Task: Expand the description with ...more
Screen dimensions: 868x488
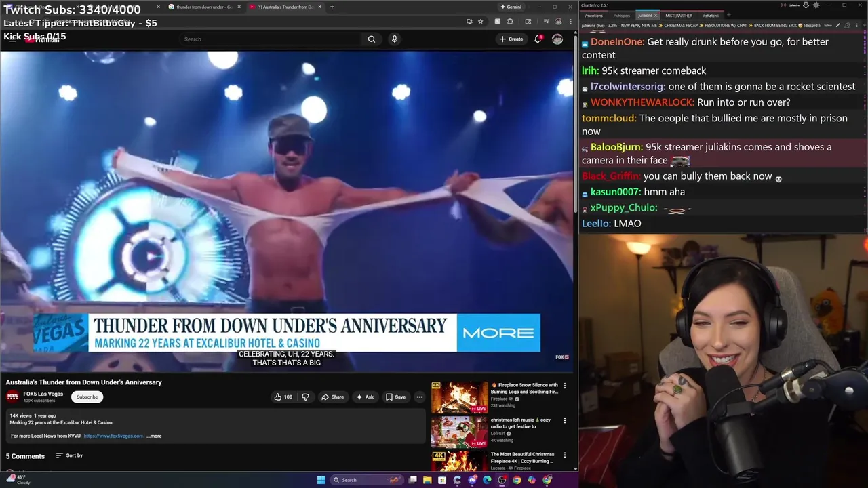Action: (x=154, y=436)
